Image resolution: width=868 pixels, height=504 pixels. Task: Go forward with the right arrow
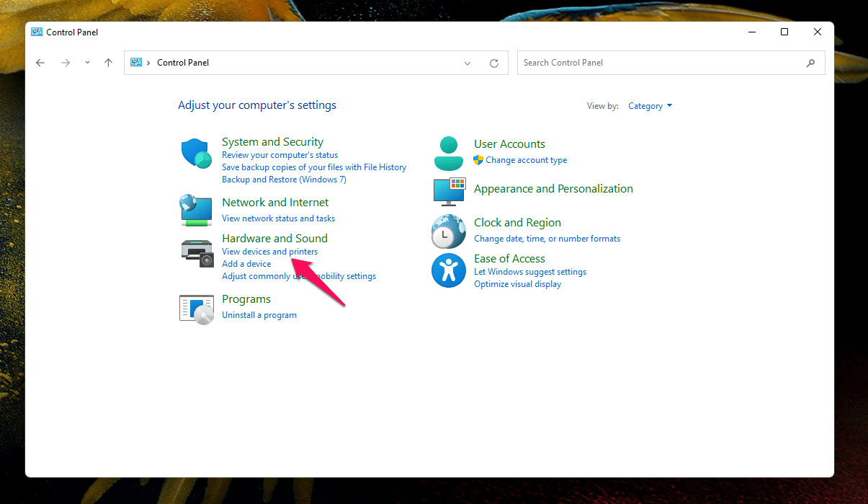66,63
